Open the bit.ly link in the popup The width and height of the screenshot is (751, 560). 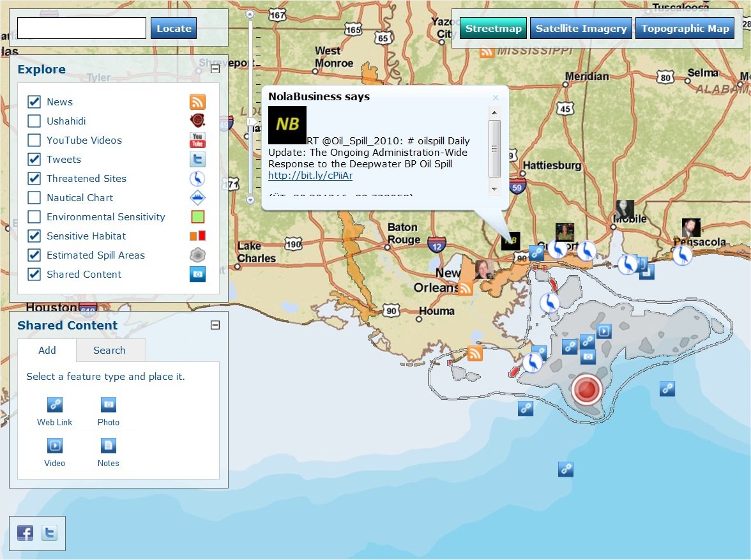click(x=310, y=176)
